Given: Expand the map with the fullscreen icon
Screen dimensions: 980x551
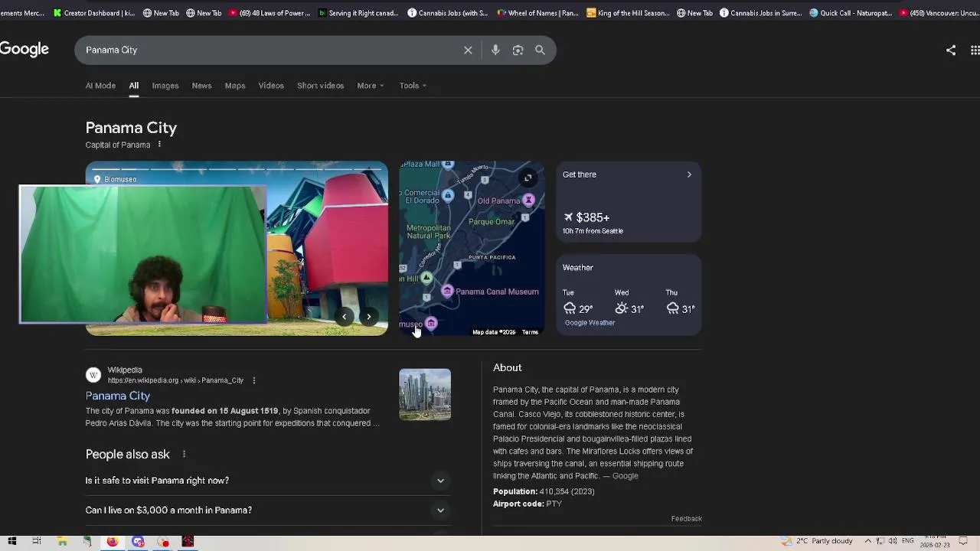Looking at the screenshot, I should [x=528, y=178].
